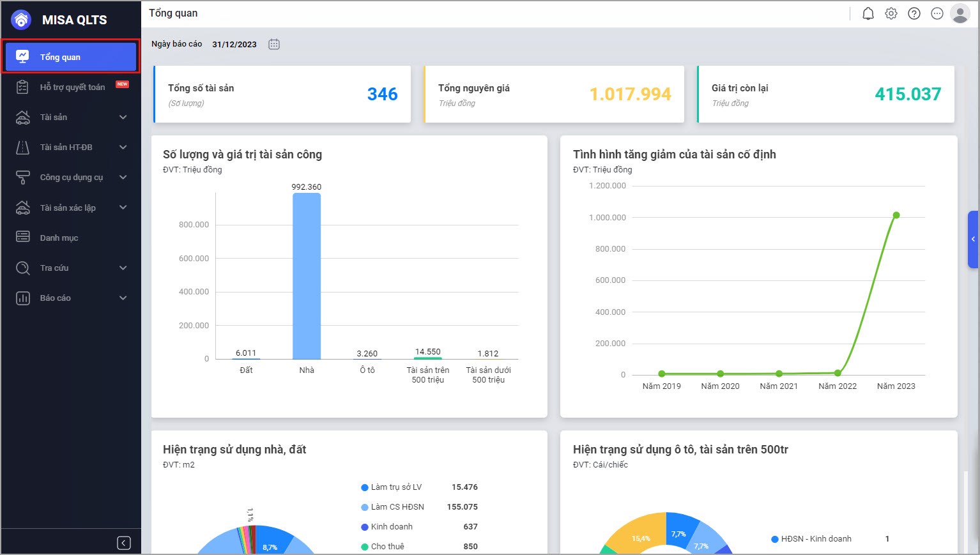This screenshot has width=980, height=555.
Task: Open settings gear icon in header
Action: point(891,13)
